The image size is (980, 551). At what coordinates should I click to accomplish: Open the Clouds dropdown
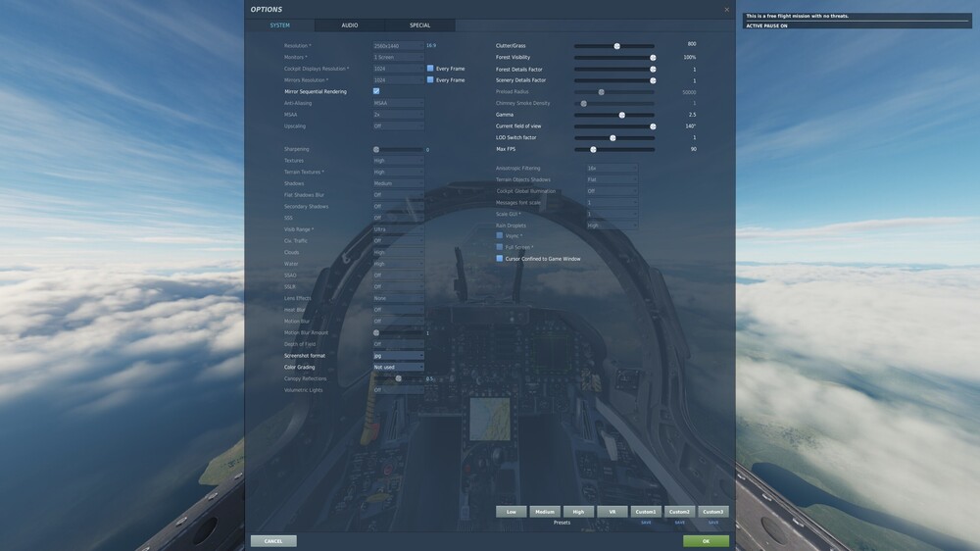398,252
